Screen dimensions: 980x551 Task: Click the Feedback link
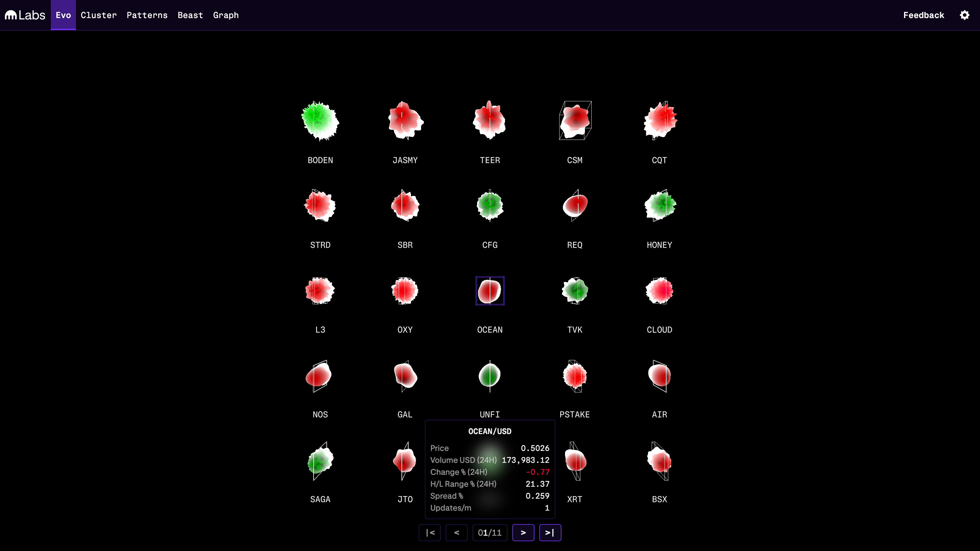click(x=923, y=15)
